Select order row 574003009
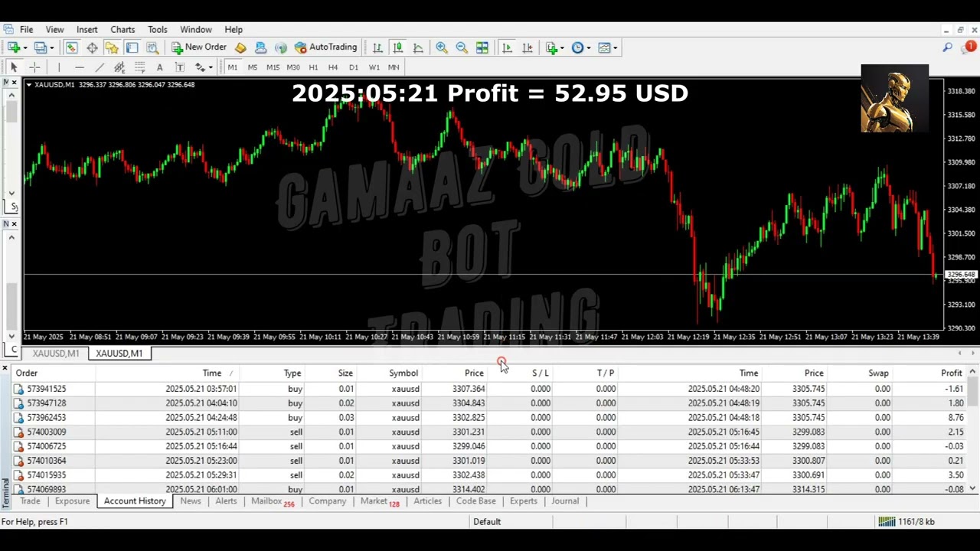The width and height of the screenshot is (980, 551). [490, 432]
